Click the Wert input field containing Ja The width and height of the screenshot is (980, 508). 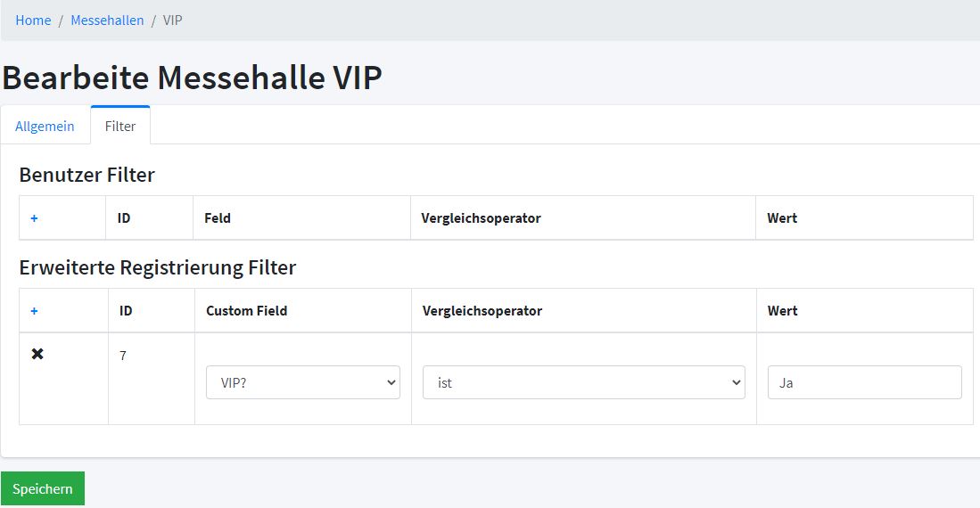tap(864, 382)
